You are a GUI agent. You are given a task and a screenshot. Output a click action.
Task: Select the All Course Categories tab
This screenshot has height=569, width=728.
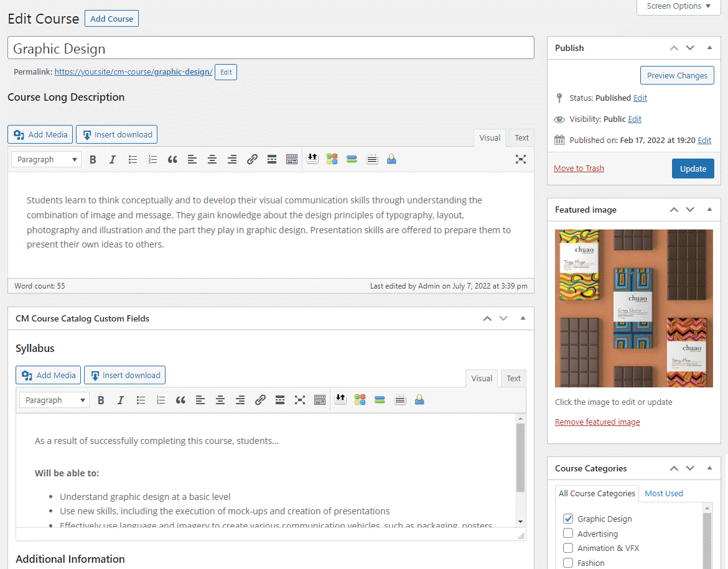coord(597,493)
